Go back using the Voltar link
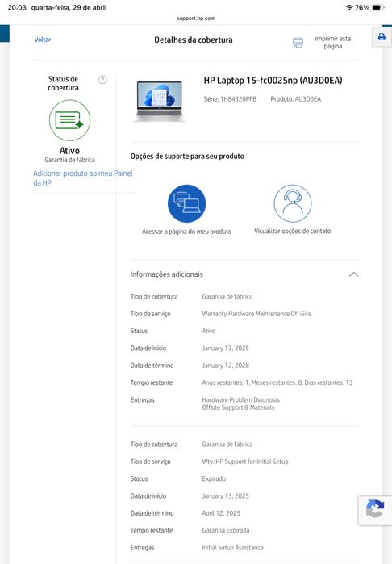 point(43,40)
